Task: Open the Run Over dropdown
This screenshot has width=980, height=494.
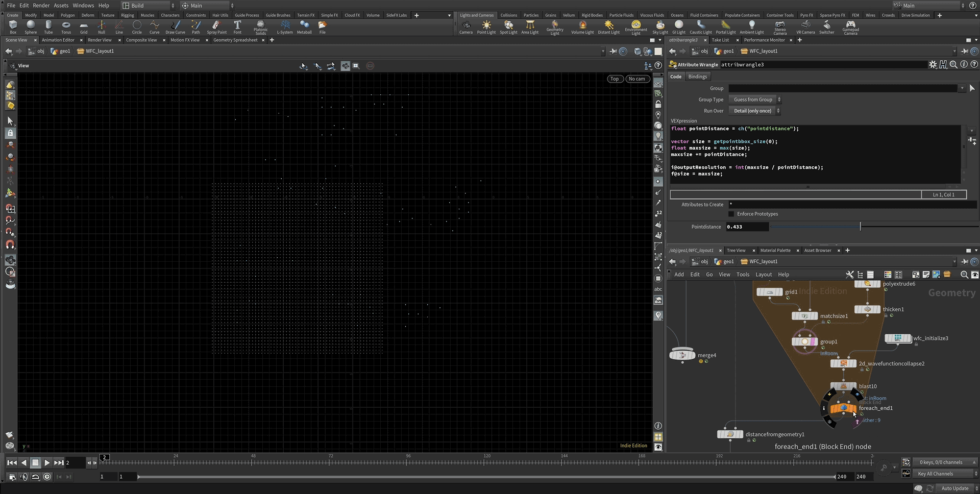Action: click(x=754, y=111)
